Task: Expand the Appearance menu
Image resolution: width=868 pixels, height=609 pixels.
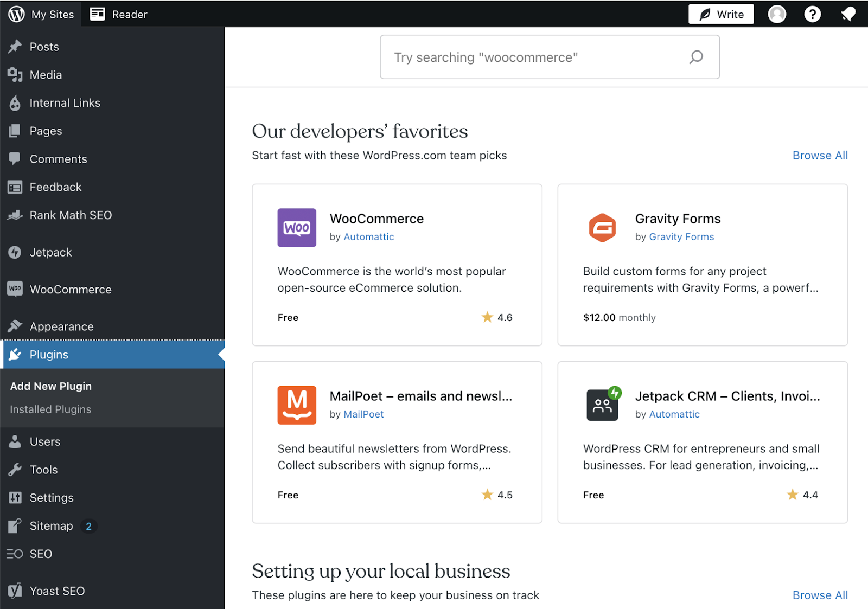Action: pyautogui.click(x=61, y=326)
